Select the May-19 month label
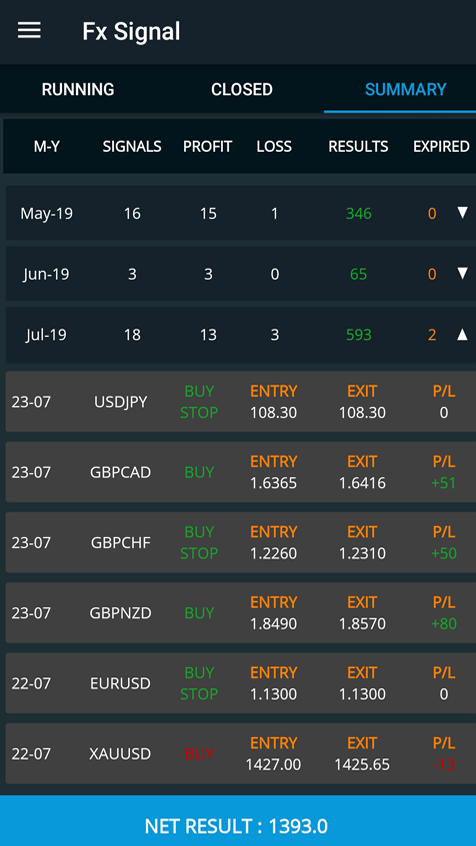Screen dimensions: 476x846 [46, 214]
